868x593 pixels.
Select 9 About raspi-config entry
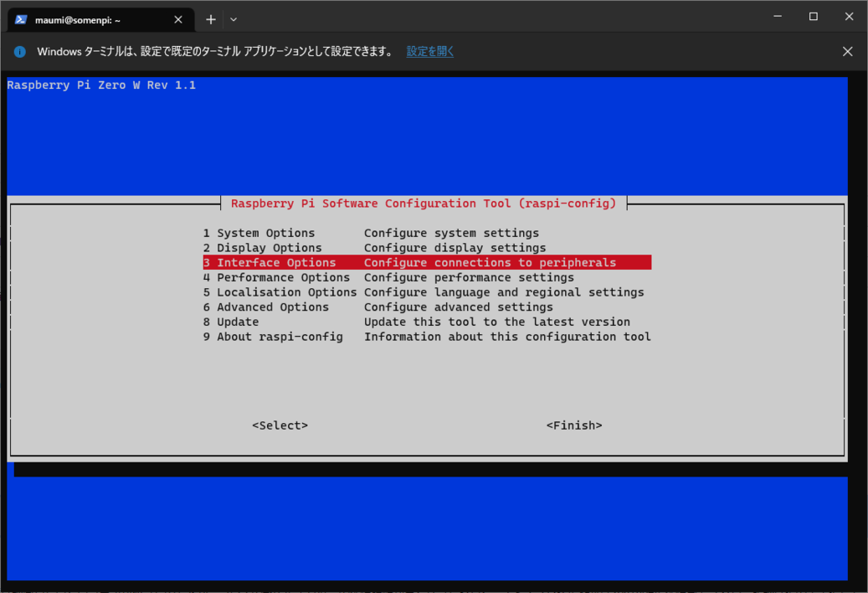click(x=427, y=337)
